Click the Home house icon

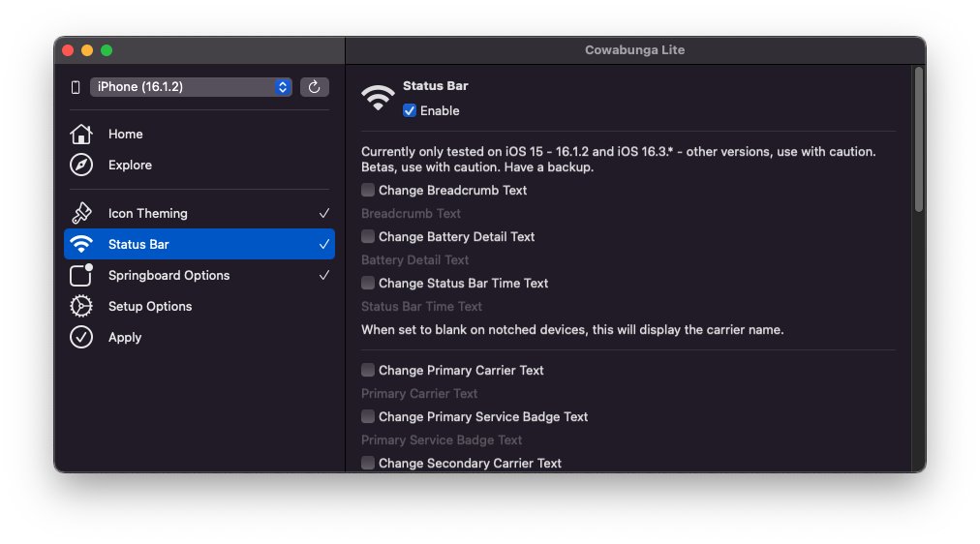pyautogui.click(x=81, y=134)
